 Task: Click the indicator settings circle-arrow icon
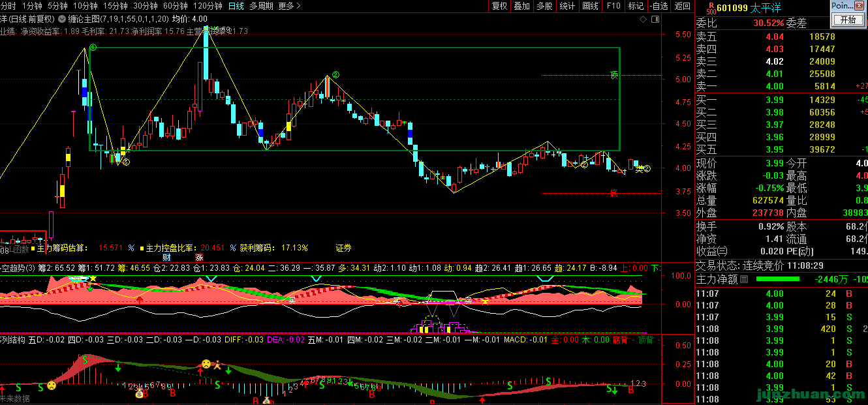tap(62, 20)
